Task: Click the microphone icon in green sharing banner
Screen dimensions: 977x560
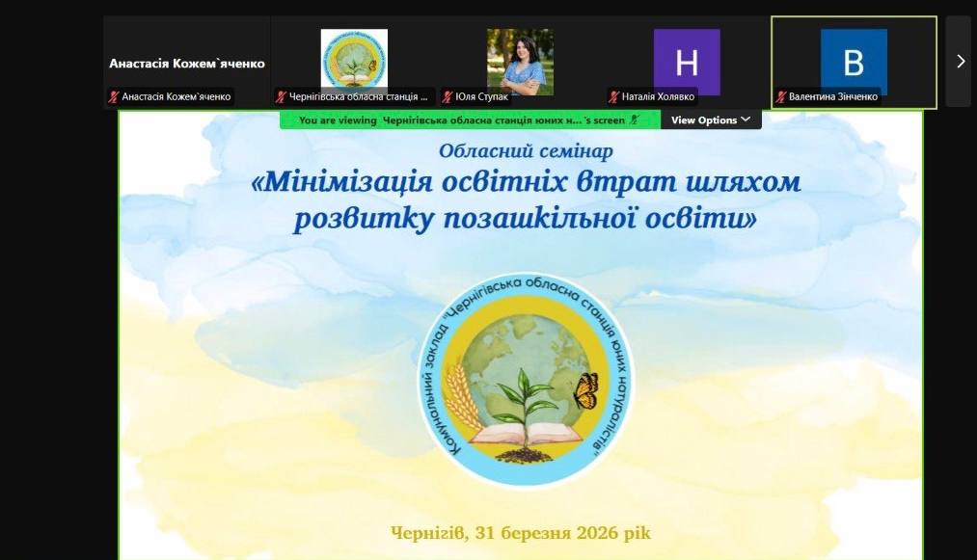Action: [634, 120]
